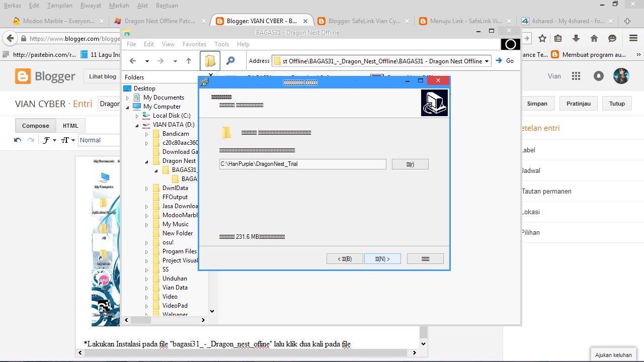Screen dimensions: 644x362
Task: Open Google apps grid in Blogger
Action: 576,76
